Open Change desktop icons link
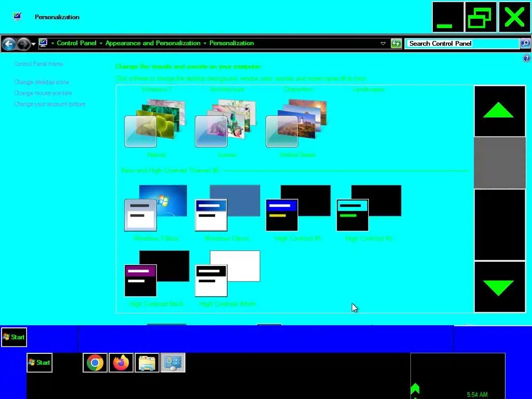 pyautogui.click(x=42, y=82)
